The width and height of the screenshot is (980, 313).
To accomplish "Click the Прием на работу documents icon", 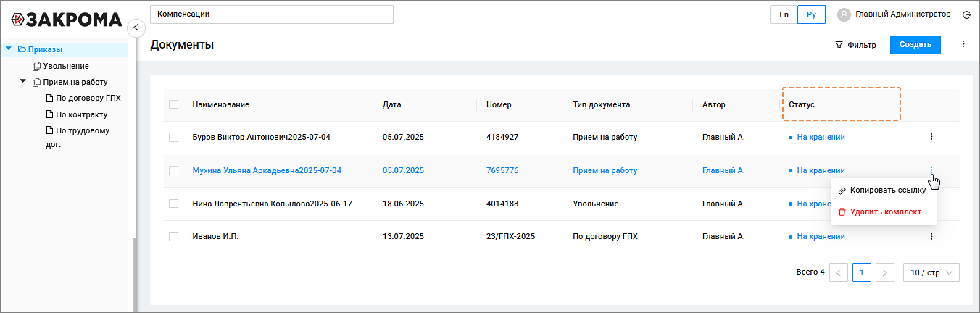I will tap(37, 82).
